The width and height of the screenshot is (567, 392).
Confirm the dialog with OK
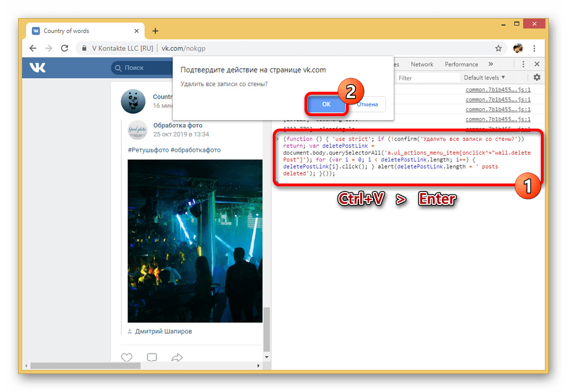coord(326,104)
